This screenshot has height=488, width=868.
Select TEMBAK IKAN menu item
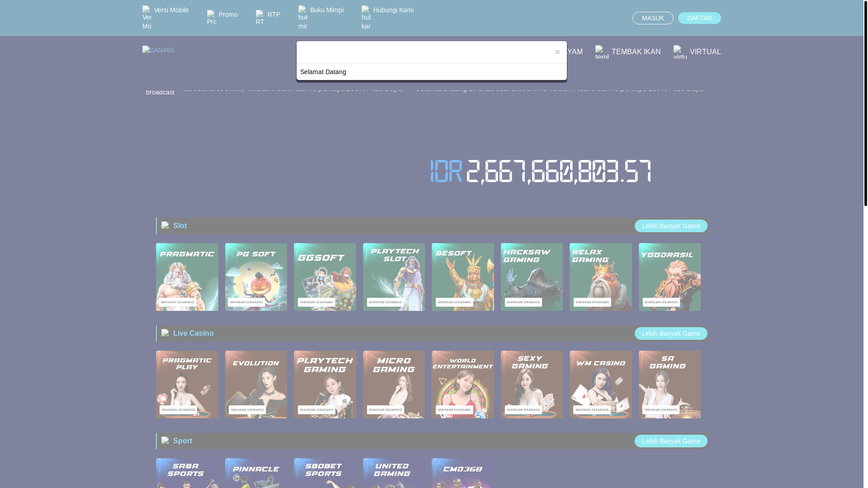tap(628, 52)
